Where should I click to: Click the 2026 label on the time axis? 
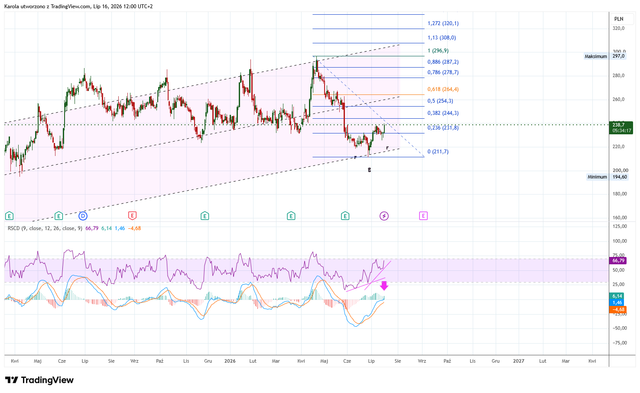click(x=230, y=361)
